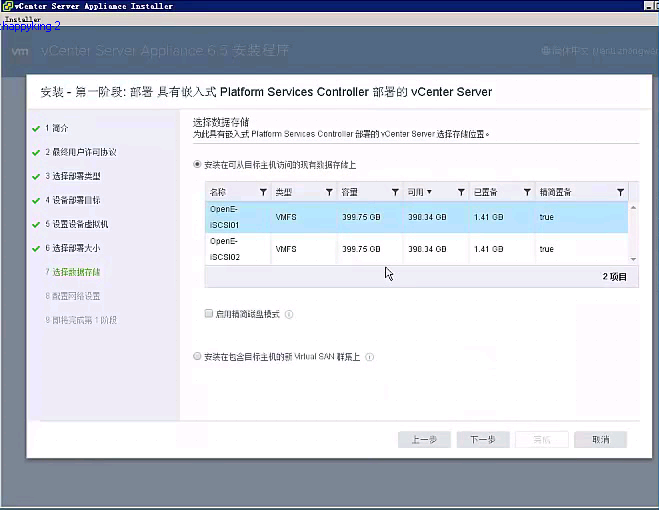The height and width of the screenshot is (510, 659).
Task: Click true value in OpenE-iSCSI02 row
Action: [546, 249]
